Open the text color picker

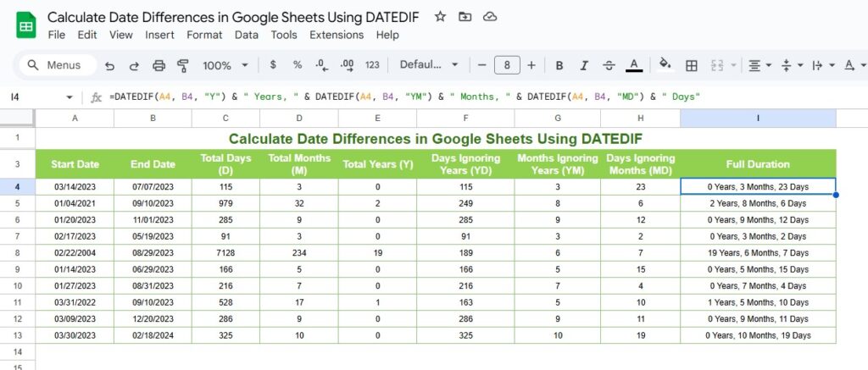[x=634, y=65]
